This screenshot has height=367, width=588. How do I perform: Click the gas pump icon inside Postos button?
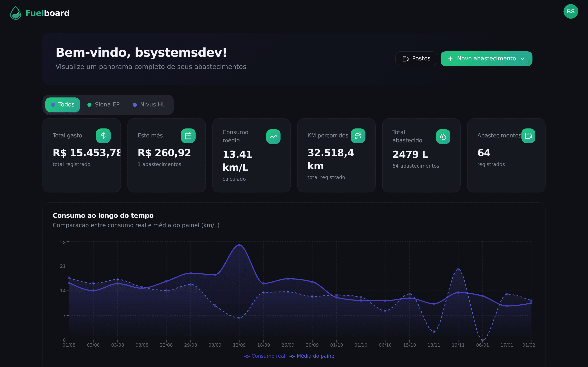405,59
